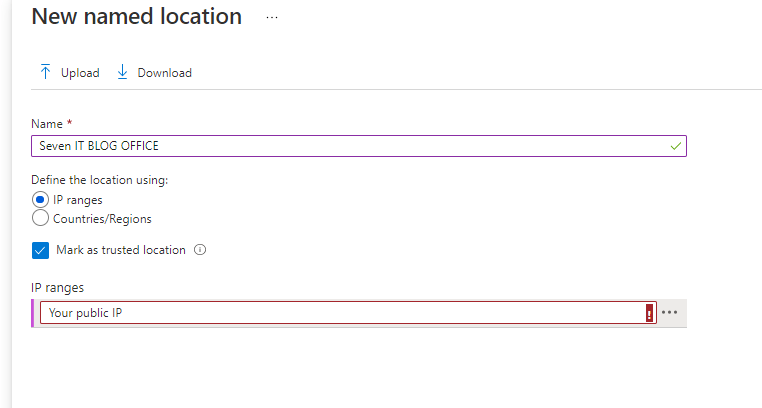Screen dimensions: 762x408
Task: Click the Download text label
Action: 165,73
